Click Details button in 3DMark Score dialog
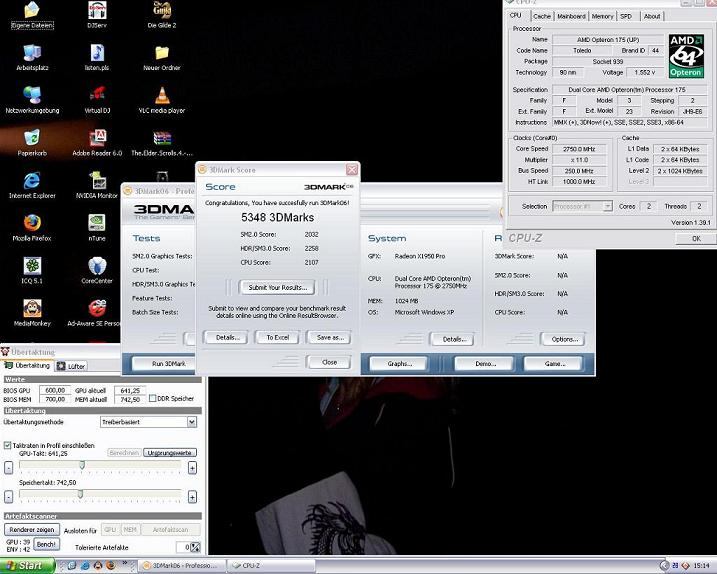Screen dimensions: 717x574 pyautogui.click(x=226, y=338)
